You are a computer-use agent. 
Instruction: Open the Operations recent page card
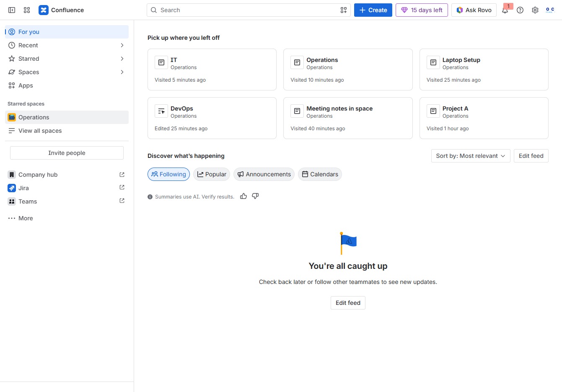(348, 70)
